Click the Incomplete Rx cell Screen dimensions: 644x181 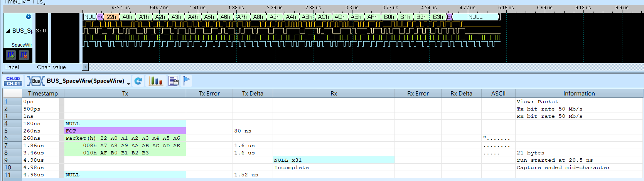point(334,168)
